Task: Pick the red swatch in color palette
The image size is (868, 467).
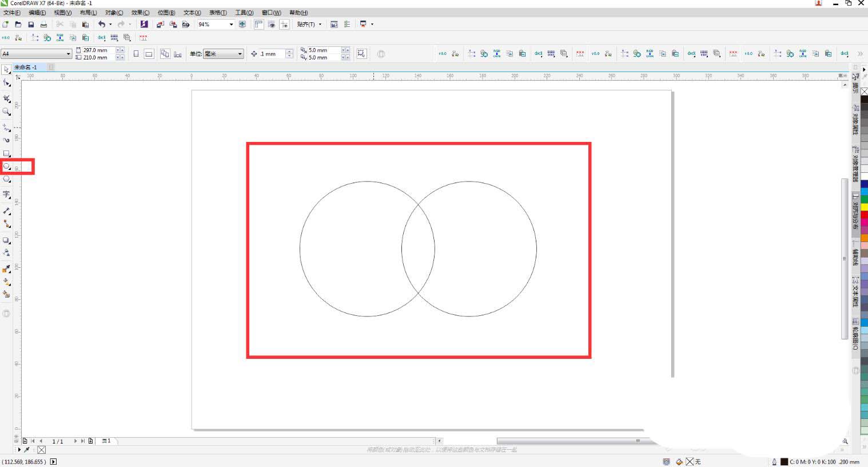Action: pos(864,215)
